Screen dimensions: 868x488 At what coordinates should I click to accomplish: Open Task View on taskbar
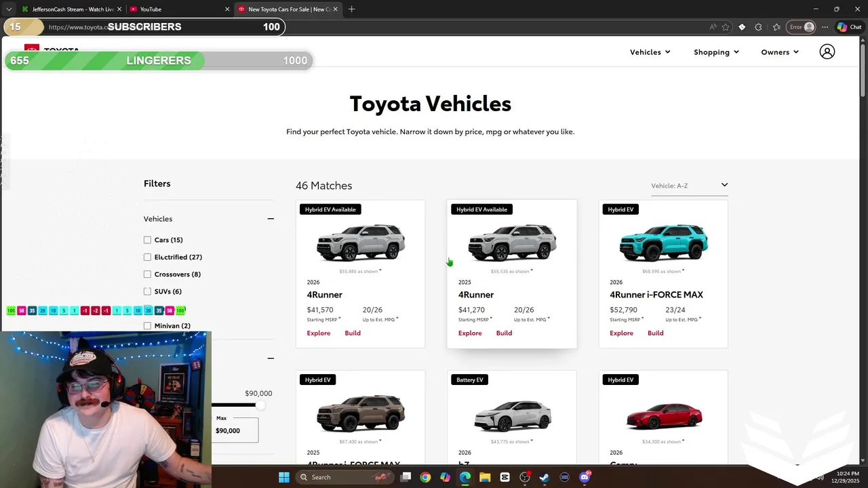pos(406,477)
